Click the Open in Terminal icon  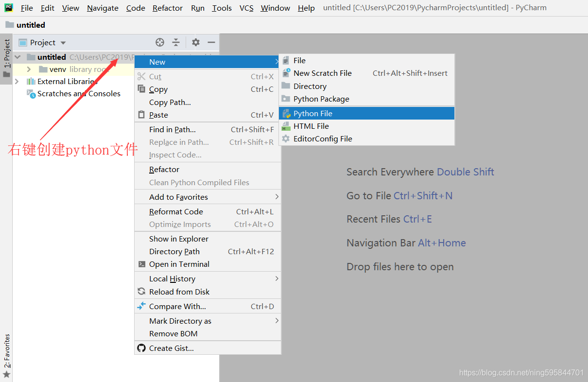(141, 264)
